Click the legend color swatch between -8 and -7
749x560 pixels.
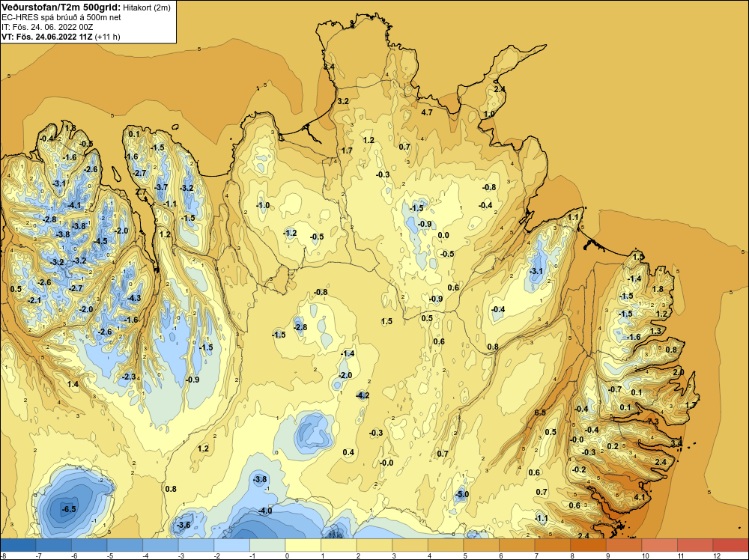pos(18,545)
